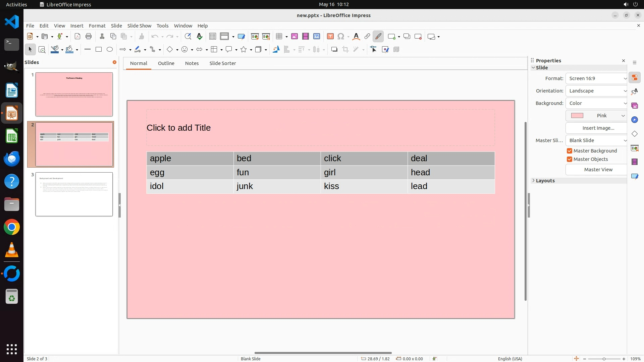644x362 pixels.
Task: Open the Slide Show menu
Action: pos(139,26)
